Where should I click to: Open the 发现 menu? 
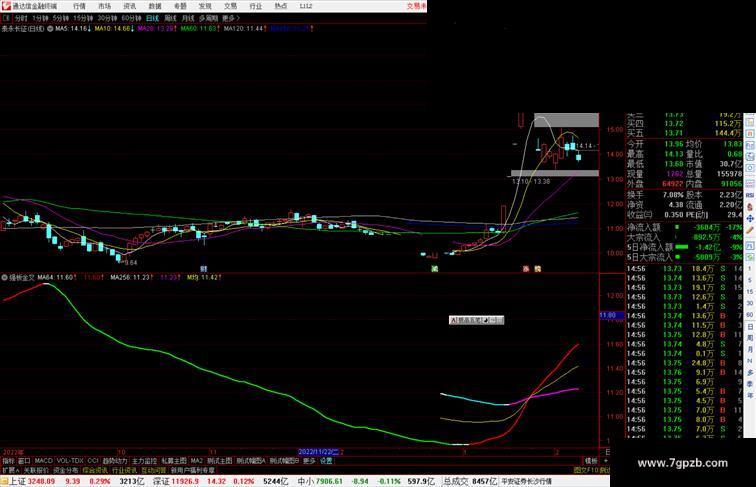point(205,6)
